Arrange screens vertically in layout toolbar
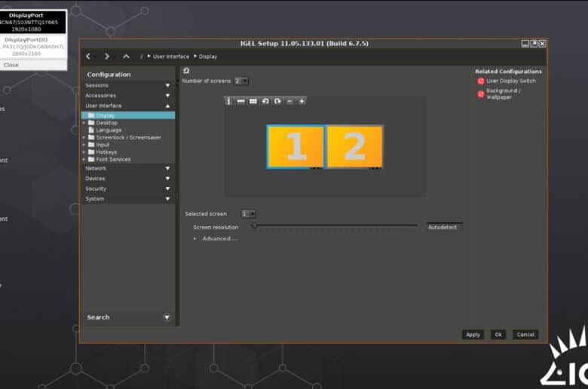 (x=228, y=101)
